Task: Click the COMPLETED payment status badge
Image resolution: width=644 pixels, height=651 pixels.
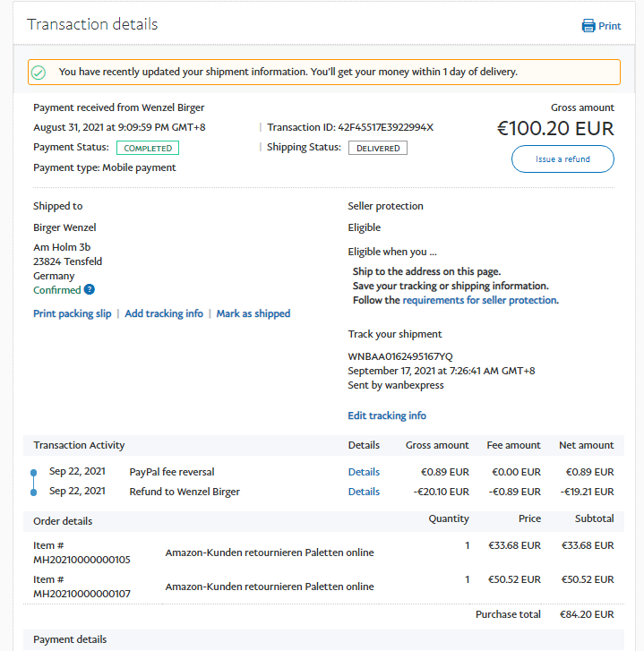Action: (x=148, y=148)
